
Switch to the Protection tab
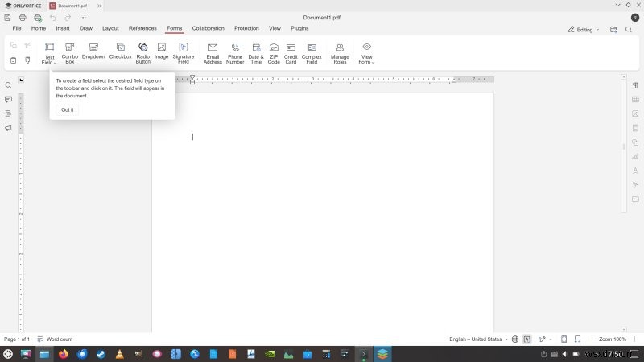pos(246,28)
